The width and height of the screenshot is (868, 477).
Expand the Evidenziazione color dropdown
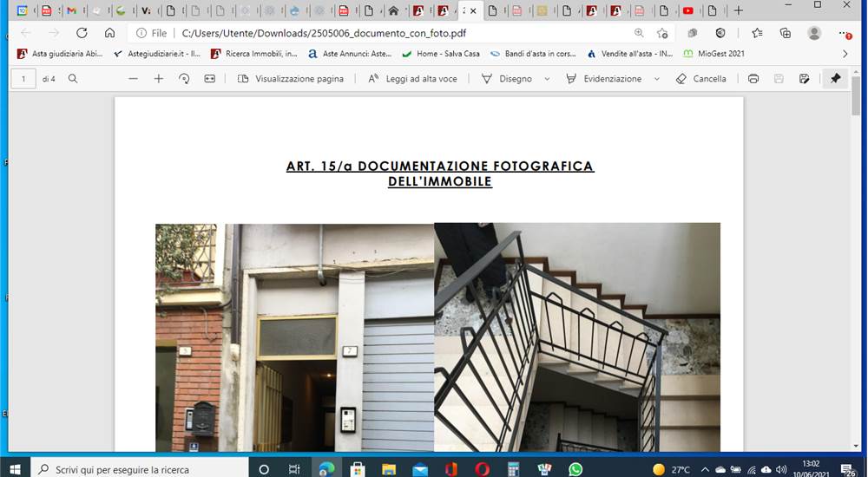coord(657,79)
